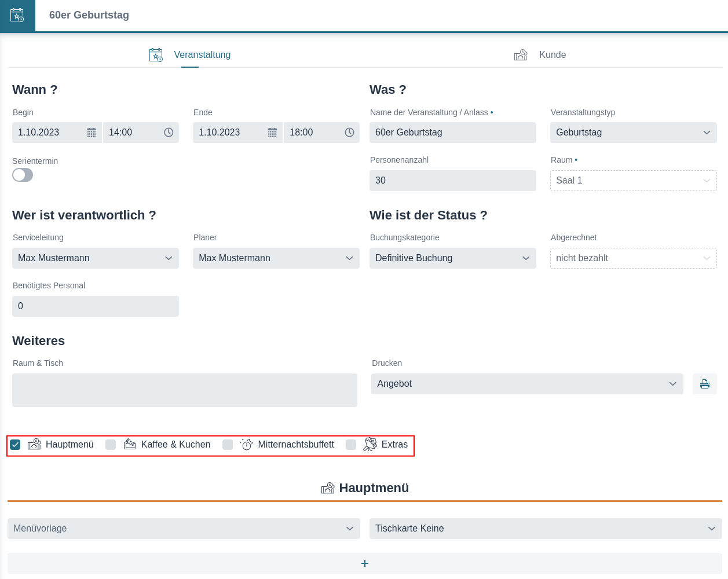
Task: Check the Extras checkbox
Action: (x=351, y=445)
